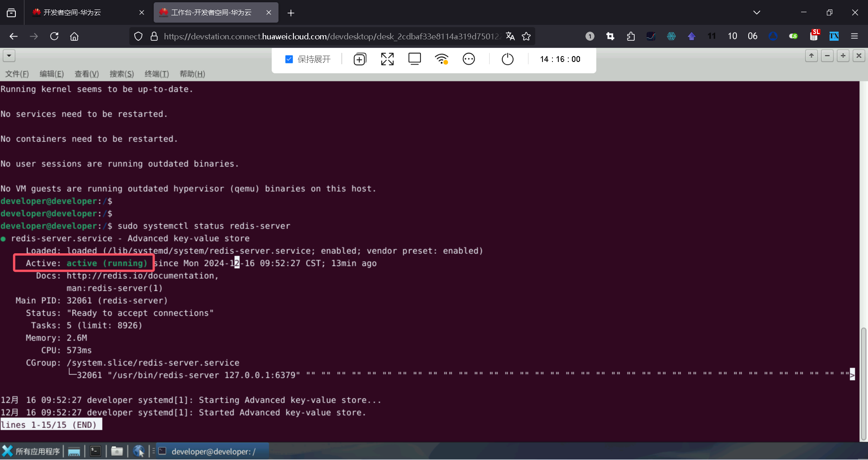This screenshot has height=460, width=868.
Task: Click the SL database extension icon
Action: pyautogui.click(x=814, y=35)
